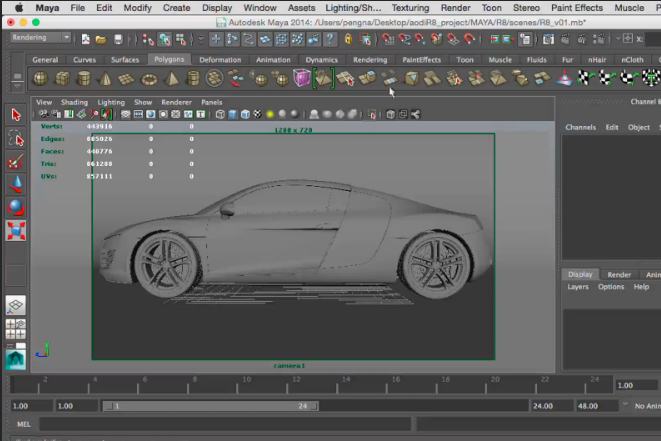This screenshot has height=441, width=661.
Task: Open Options menu in layer editor
Action: [611, 287]
